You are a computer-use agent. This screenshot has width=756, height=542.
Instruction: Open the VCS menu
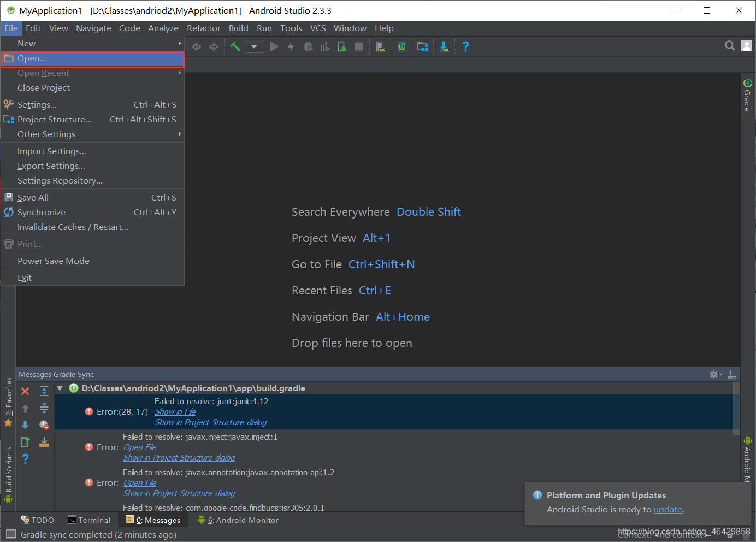[x=318, y=28]
